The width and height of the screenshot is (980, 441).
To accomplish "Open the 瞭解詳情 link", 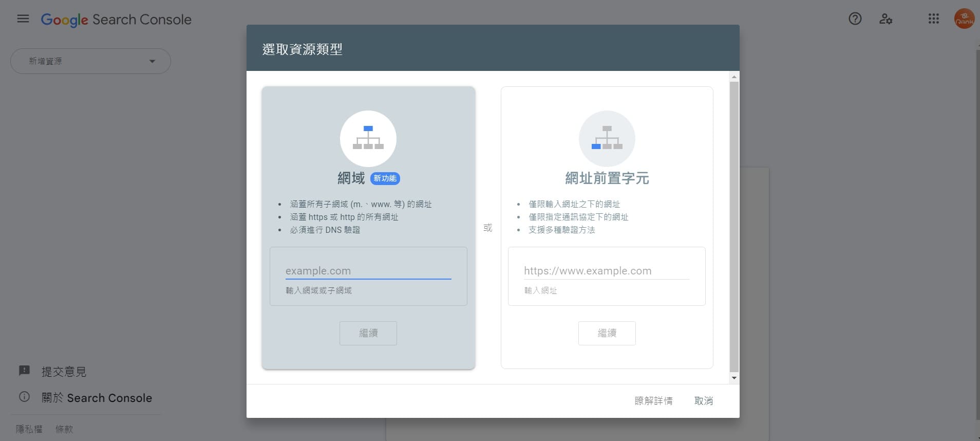I will [x=653, y=401].
